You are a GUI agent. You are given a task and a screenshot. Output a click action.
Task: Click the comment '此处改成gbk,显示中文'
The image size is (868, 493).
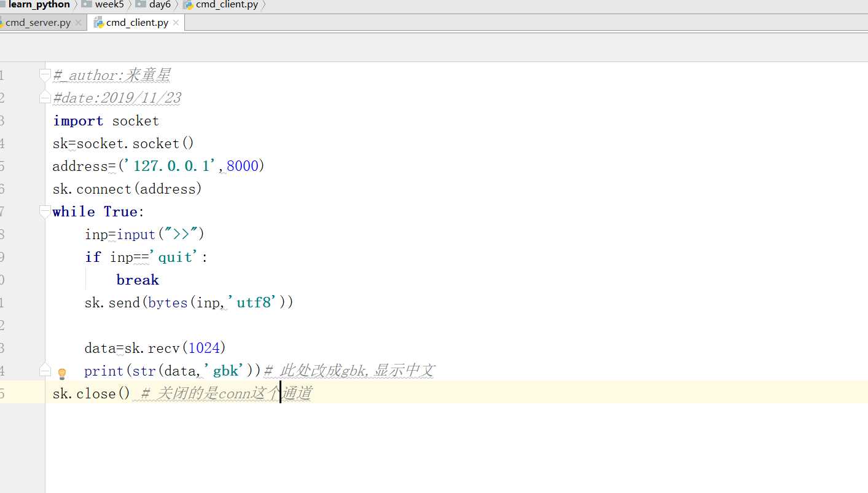350,371
